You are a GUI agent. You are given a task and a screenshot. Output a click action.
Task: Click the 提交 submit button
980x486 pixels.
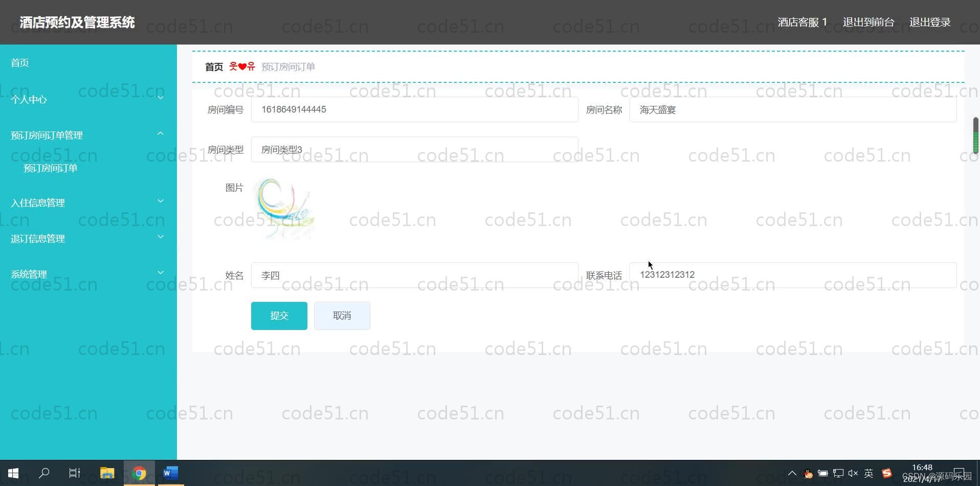(x=279, y=316)
